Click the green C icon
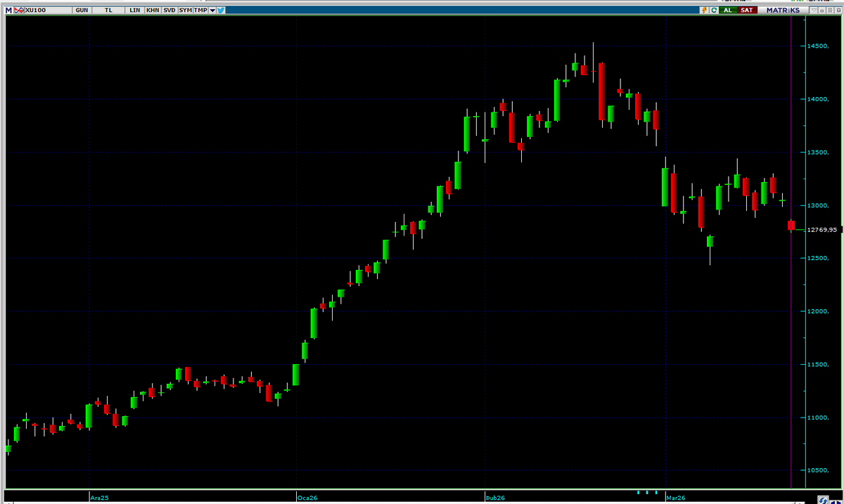 (714, 11)
